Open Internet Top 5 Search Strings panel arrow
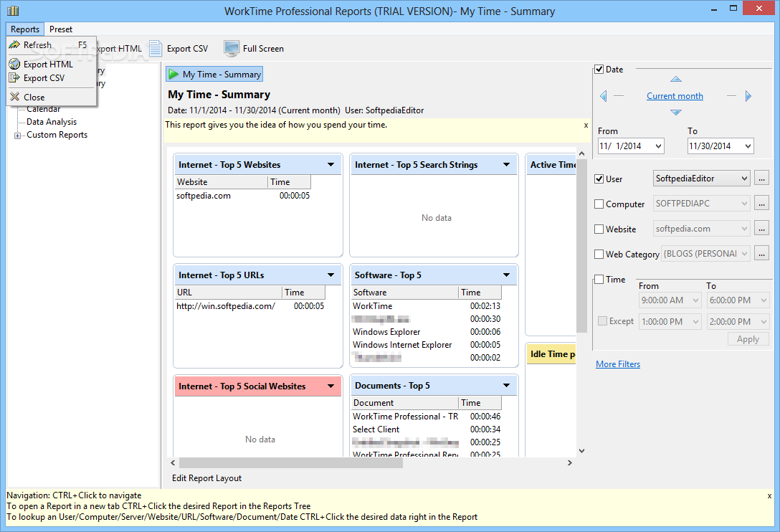780x532 pixels. coord(506,165)
